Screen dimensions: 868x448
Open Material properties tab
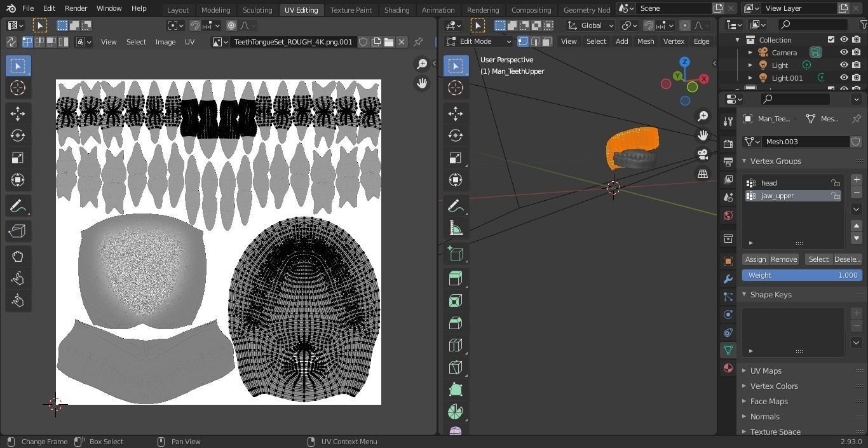pos(728,368)
